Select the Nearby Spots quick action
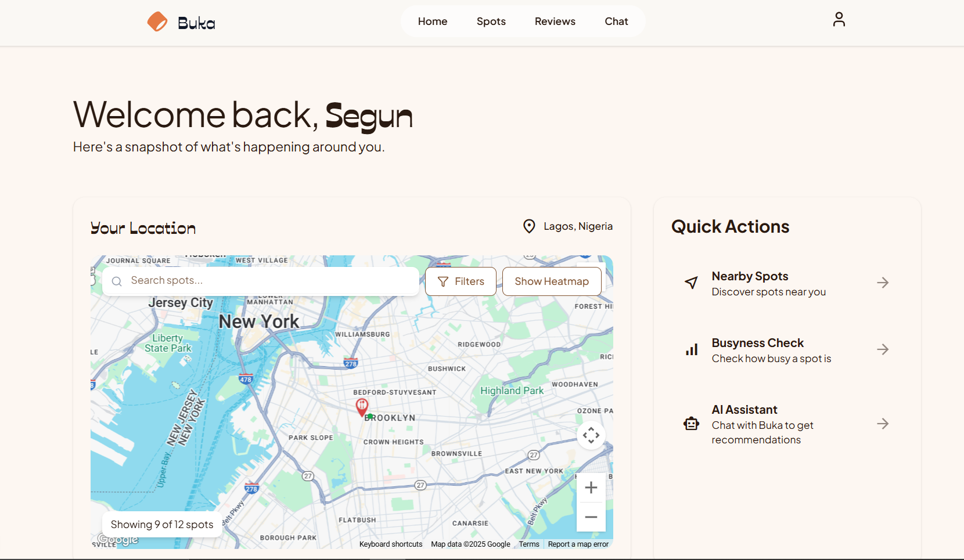The width and height of the screenshot is (964, 560). [787, 283]
